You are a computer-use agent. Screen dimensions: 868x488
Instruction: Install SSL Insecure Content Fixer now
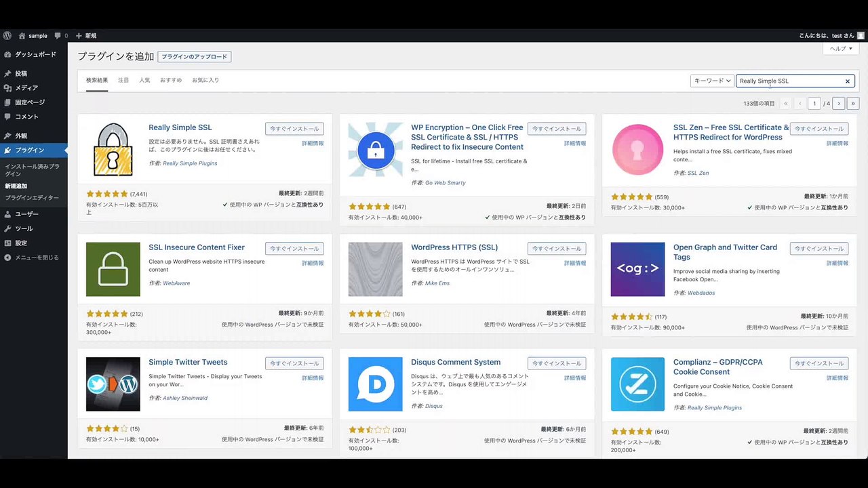(294, 249)
